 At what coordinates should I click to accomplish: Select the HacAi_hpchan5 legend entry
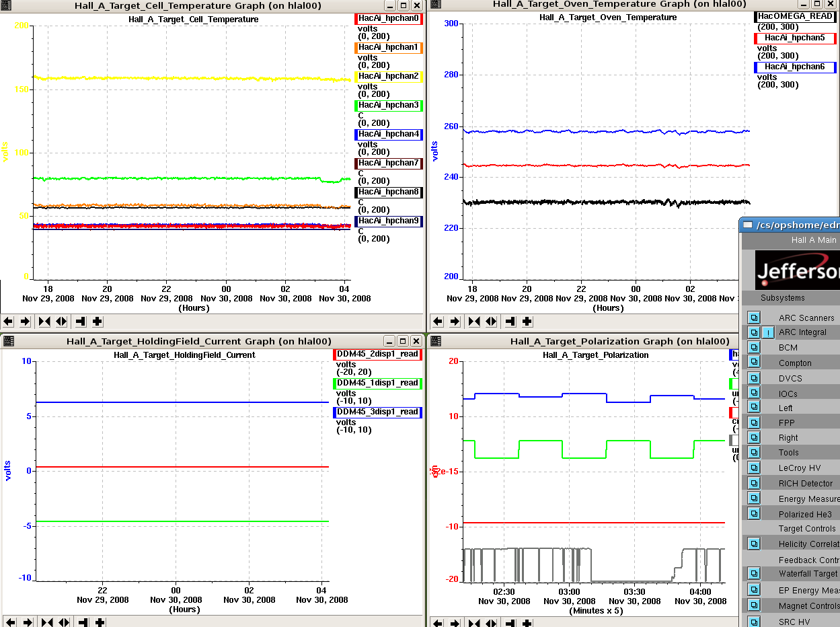(795, 38)
